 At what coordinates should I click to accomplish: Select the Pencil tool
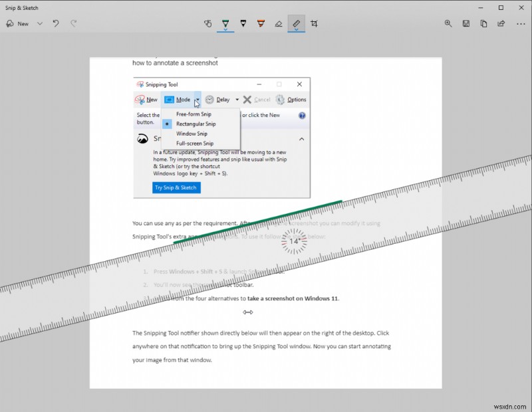243,23
